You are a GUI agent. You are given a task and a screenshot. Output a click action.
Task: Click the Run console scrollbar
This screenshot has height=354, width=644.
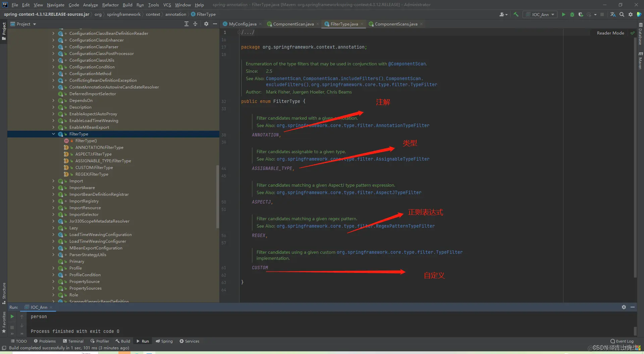pyautogui.click(x=635, y=331)
